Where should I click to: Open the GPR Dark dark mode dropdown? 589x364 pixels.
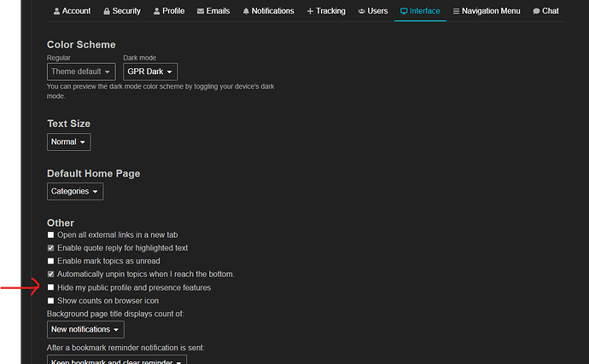tap(150, 72)
